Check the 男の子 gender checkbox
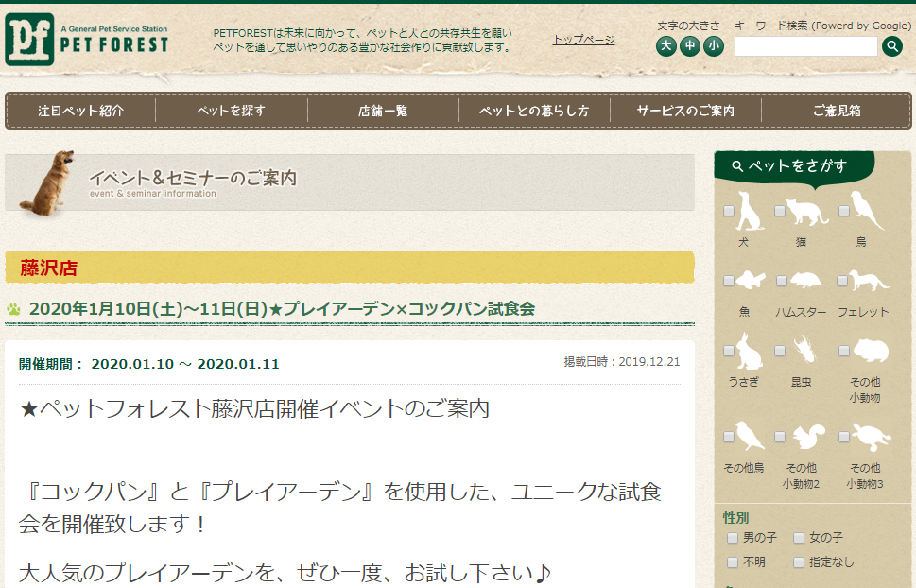Image resolution: width=916 pixels, height=588 pixels. [x=733, y=538]
